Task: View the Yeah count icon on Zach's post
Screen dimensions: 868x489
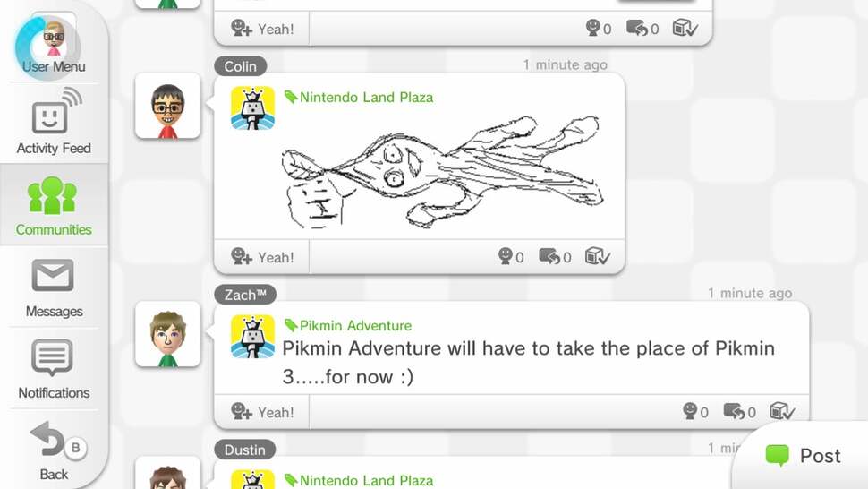Action: click(x=695, y=411)
